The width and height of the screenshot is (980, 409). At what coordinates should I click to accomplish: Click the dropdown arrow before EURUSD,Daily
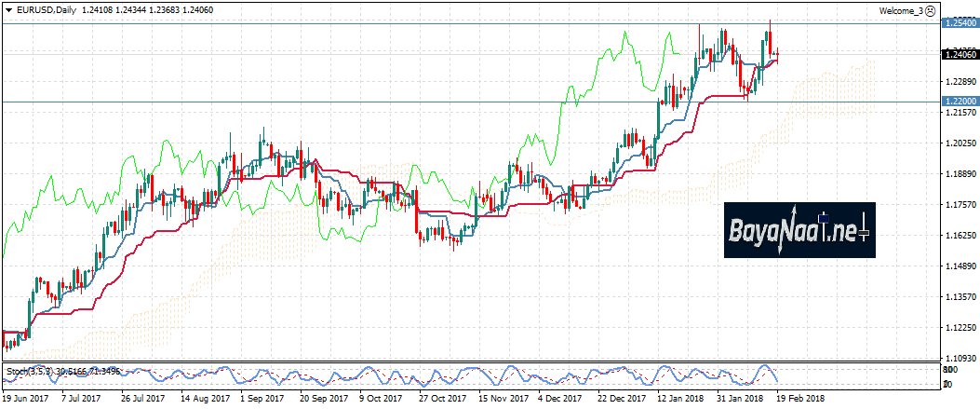pos(8,10)
